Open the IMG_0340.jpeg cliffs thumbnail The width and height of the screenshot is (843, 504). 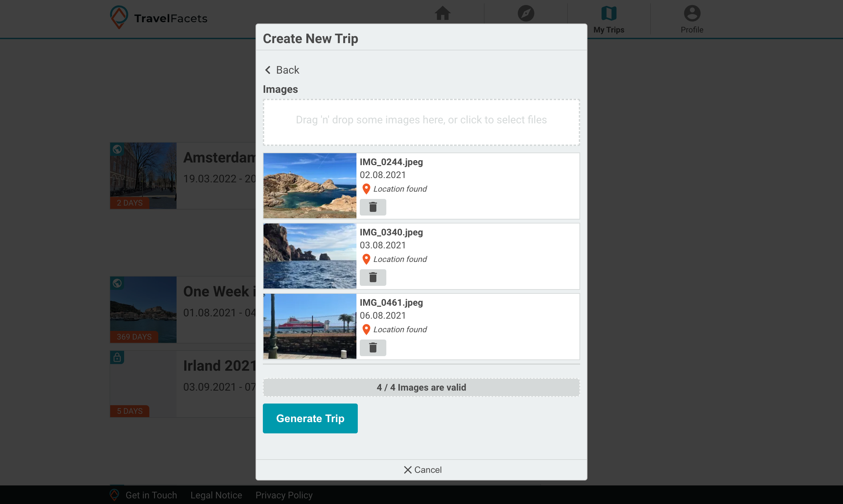point(310,256)
